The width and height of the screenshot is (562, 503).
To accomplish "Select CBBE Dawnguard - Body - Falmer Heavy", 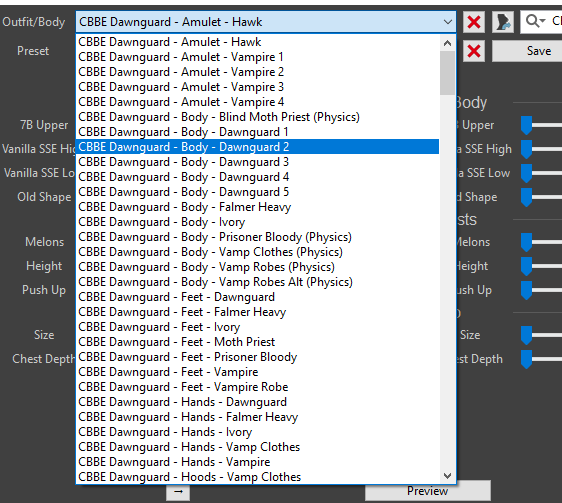I will 257,207.
